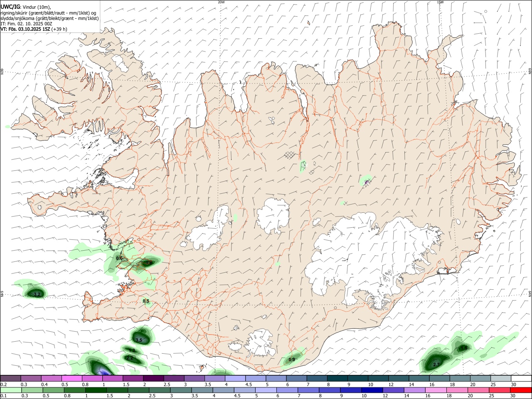
Task: Click the 3.5 rainfall value off the south coast
Action: 139,340
